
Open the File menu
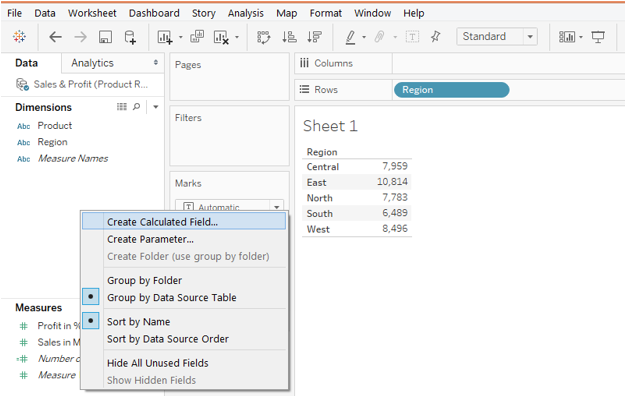14,13
